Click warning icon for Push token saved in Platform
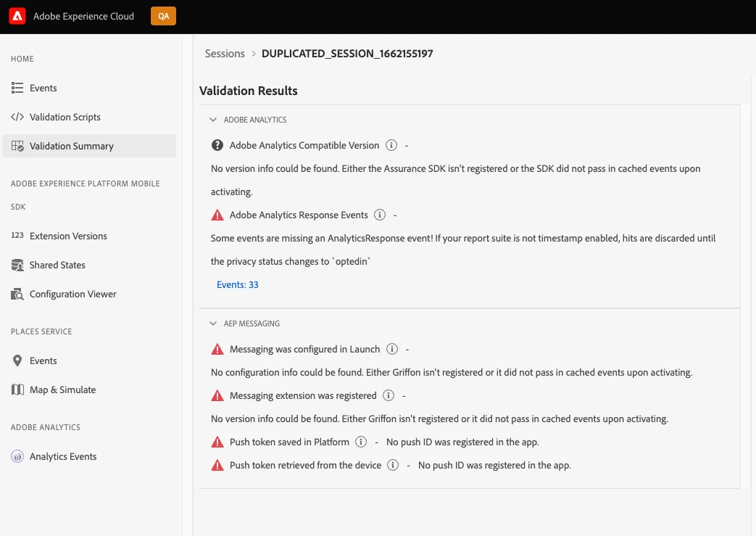The height and width of the screenshot is (536, 756). (217, 442)
